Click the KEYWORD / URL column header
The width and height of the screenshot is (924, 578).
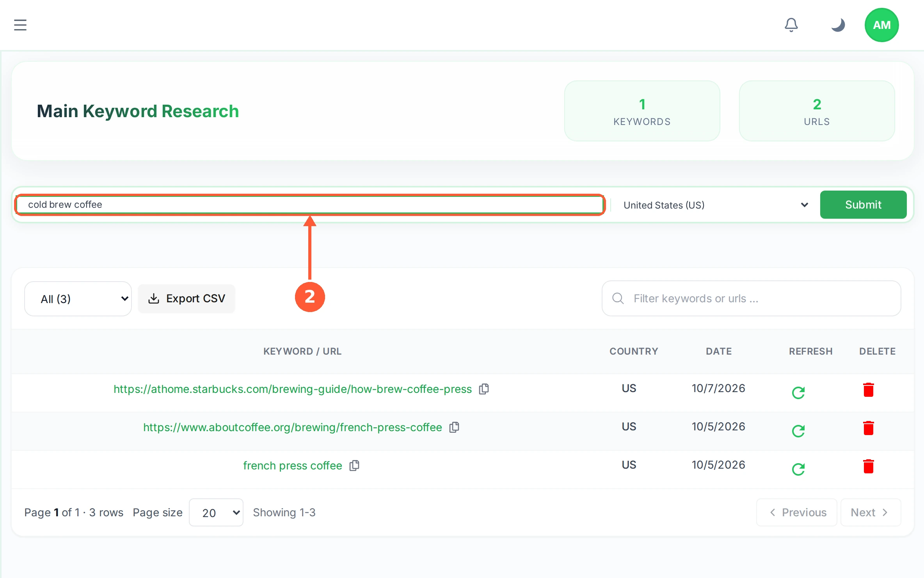click(302, 351)
